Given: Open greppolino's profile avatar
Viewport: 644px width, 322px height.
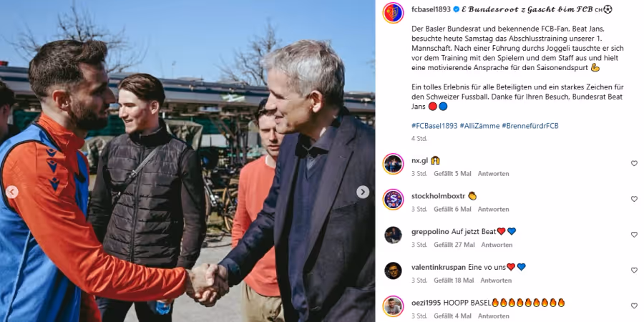Looking at the screenshot, I should (393, 235).
